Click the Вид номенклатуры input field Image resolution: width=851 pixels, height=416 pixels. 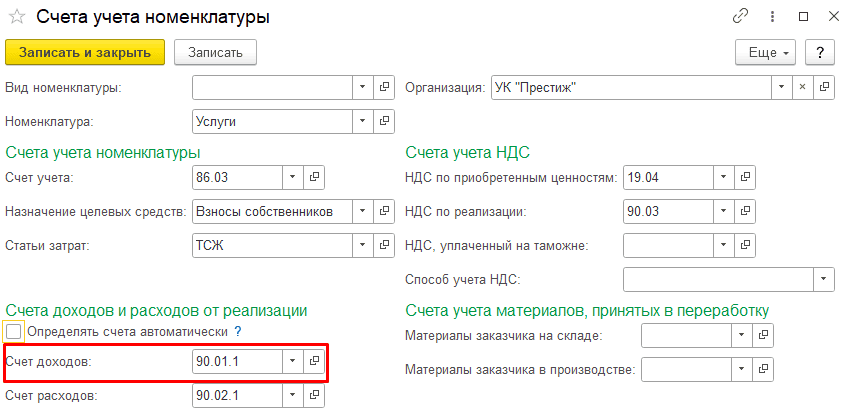[x=272, y=87]
